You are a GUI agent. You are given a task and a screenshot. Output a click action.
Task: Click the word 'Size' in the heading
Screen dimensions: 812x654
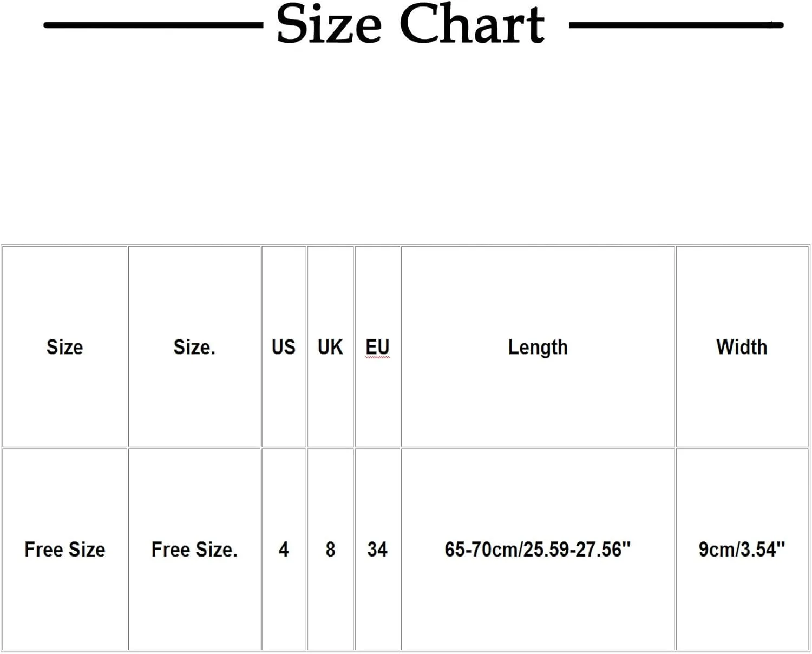[329, 24]
